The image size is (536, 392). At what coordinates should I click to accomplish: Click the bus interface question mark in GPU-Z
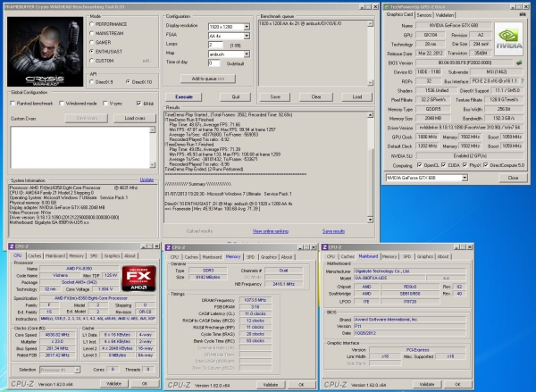tap(522, 81)
